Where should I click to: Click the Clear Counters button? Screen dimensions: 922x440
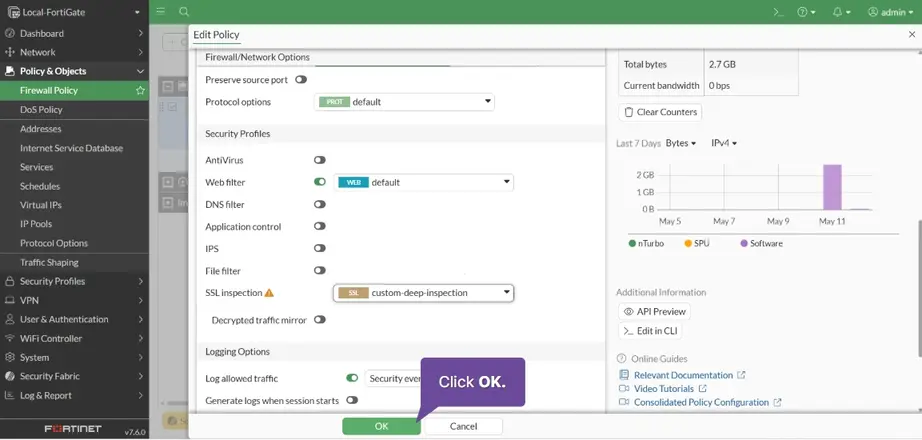(x=660, y=112)
